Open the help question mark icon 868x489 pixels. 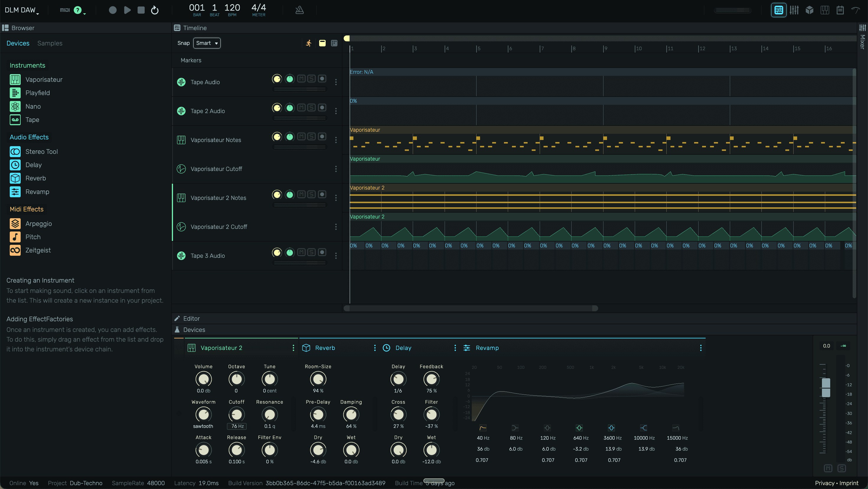tap(78, 10)
